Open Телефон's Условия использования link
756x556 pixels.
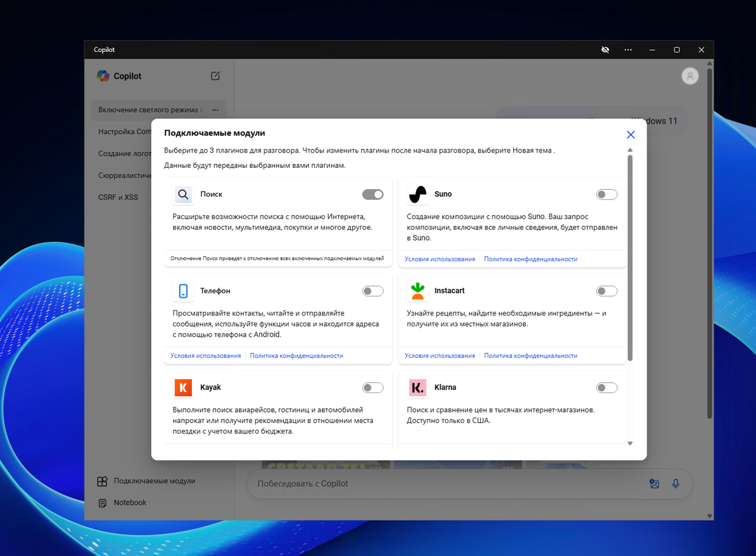click(x=206, y=356)
